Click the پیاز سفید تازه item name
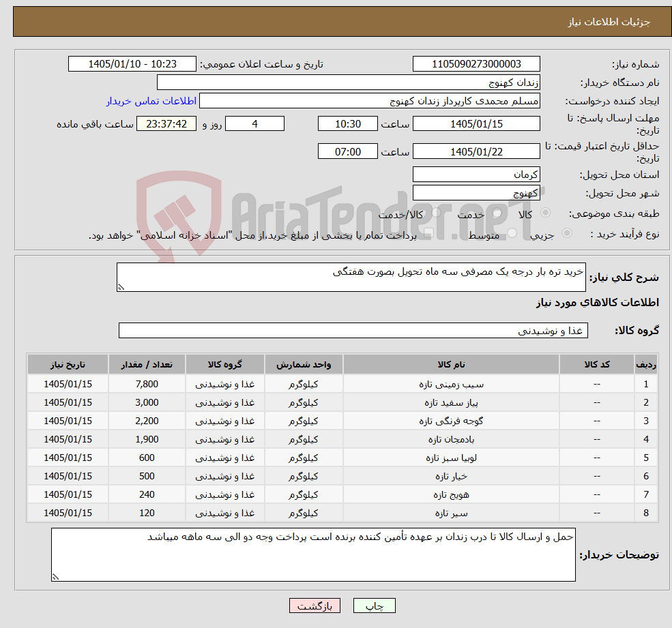Screen dimensions: 672x628 (451, 403)
